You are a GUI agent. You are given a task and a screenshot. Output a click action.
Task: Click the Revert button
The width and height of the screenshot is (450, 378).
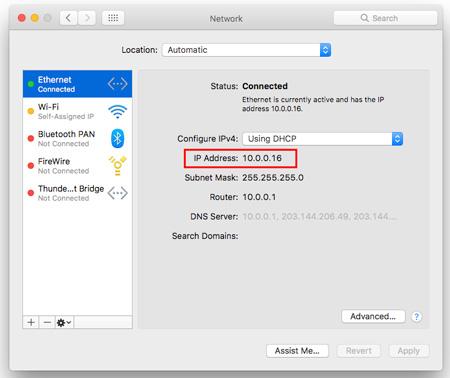(x=358, y=351)
